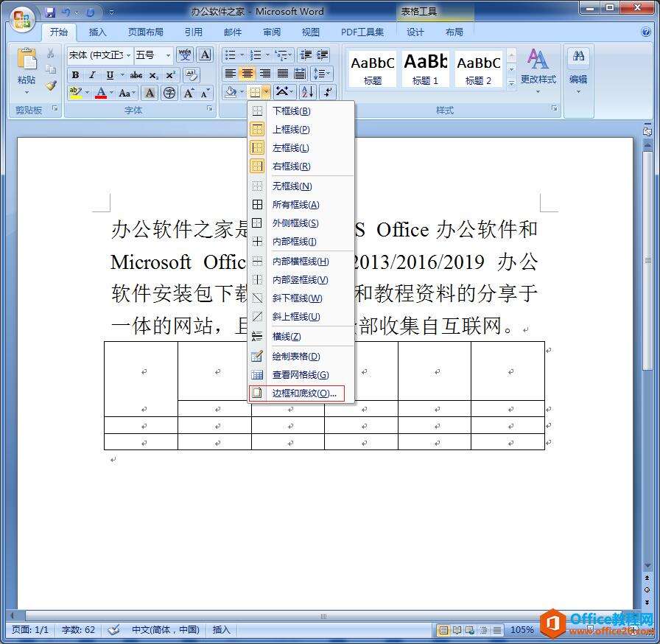Image resolution: width=660 pixels, height=644 pixels.
Task: Click the multilevel list icon
Action: [281, 55]
